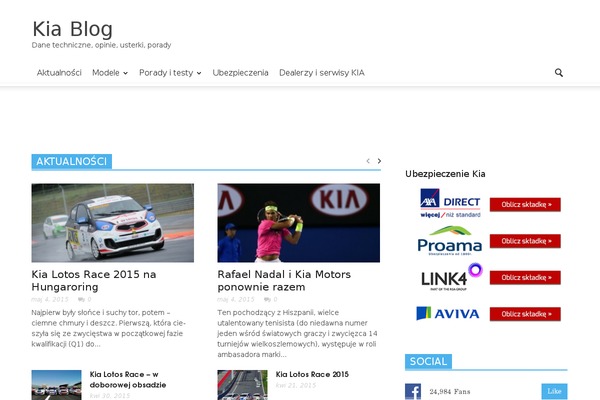This screenshot has width=600, height=400.
Task: Click the 24,984 Fans text
Action: click(450, 392)
